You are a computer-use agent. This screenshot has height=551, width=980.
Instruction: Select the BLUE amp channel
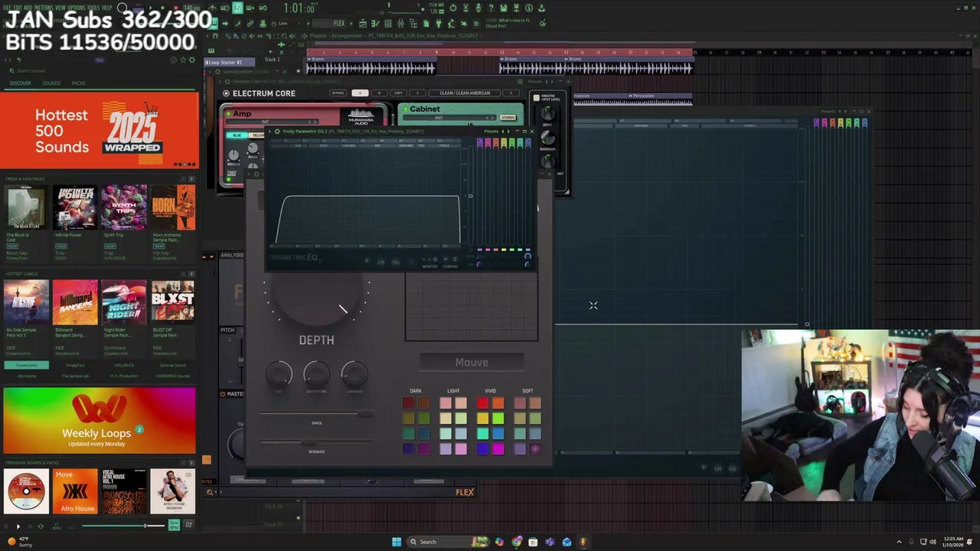[x=237, y=135]
